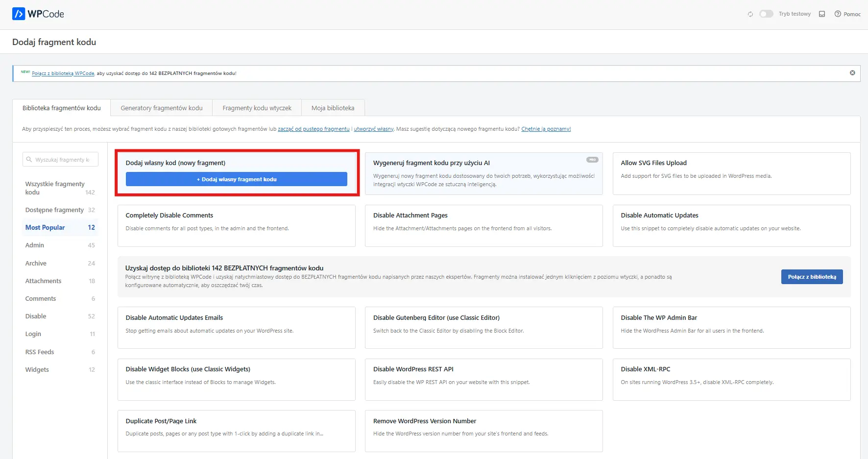Dismiss the library notice with X icon

852,73
